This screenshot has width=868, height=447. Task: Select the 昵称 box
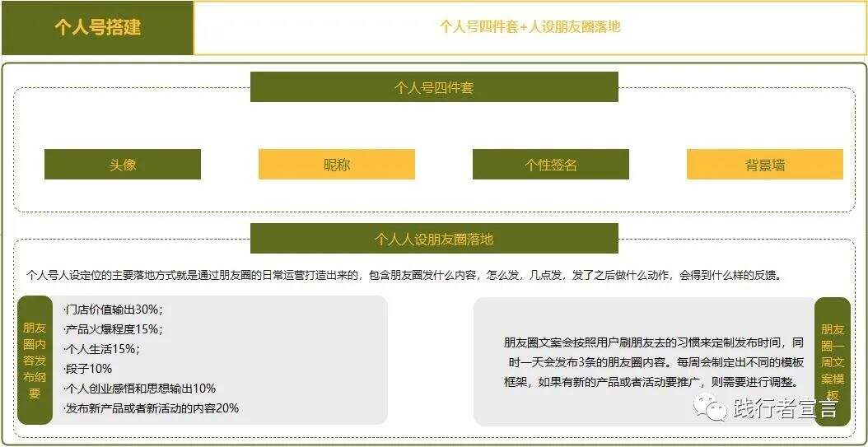(x=337, y=165)
